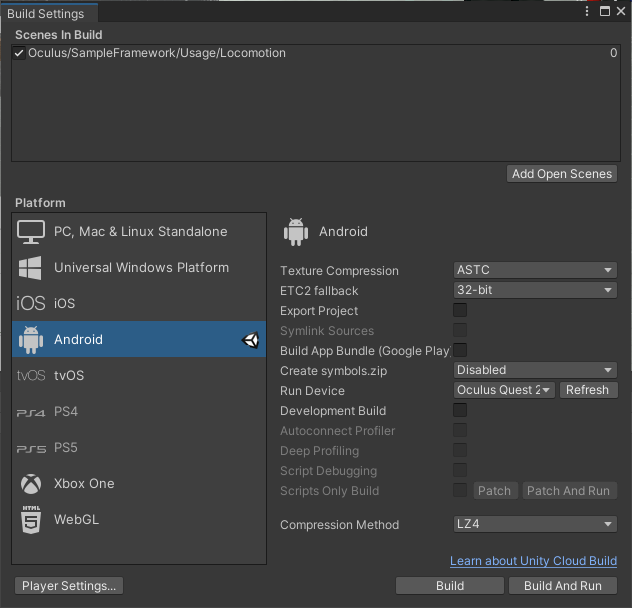Uncheck the Locomotion scene checkbox
This screenshot has width=632, height=608.
click(x=19, y=54)
